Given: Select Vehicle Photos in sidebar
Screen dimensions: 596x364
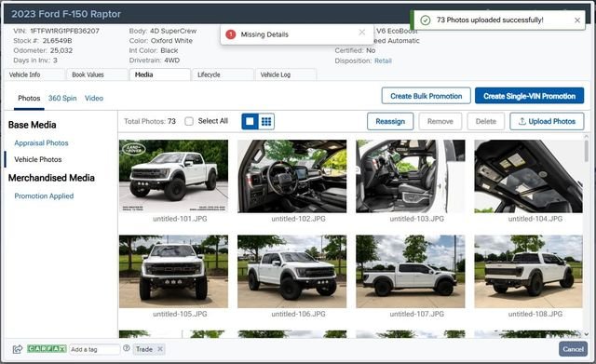Looking at the screenshot, I should (37, 159).
